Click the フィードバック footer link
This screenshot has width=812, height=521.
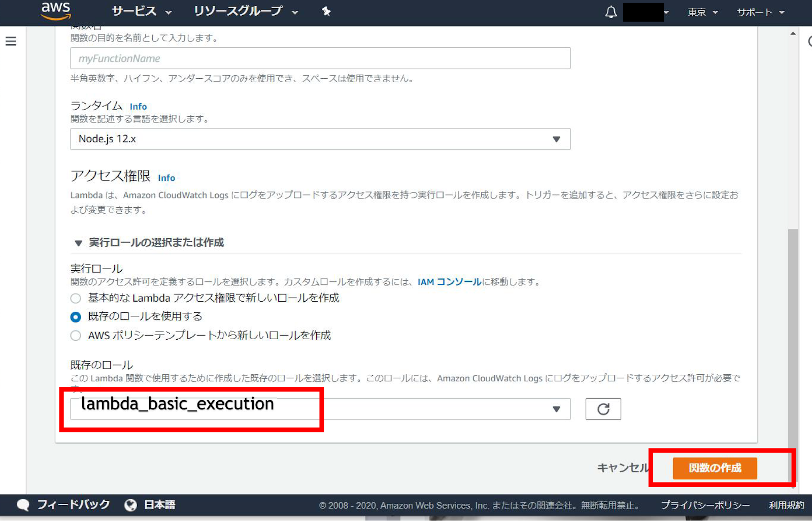[x=73, y=505]
